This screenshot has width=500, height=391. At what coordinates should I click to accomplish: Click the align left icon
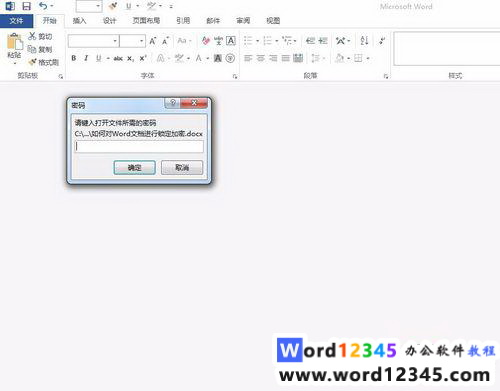(x=248, y=58)
